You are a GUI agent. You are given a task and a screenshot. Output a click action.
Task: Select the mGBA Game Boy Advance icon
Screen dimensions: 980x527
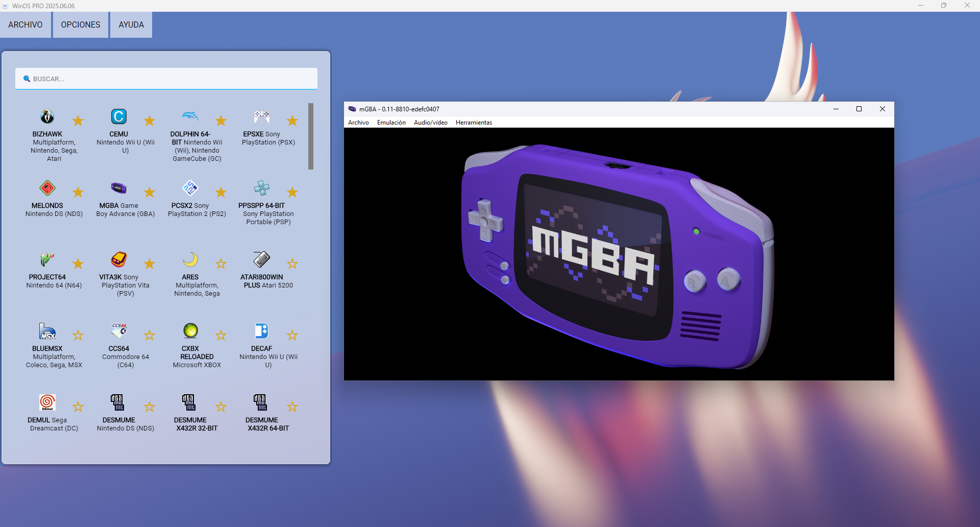(119, 188)
